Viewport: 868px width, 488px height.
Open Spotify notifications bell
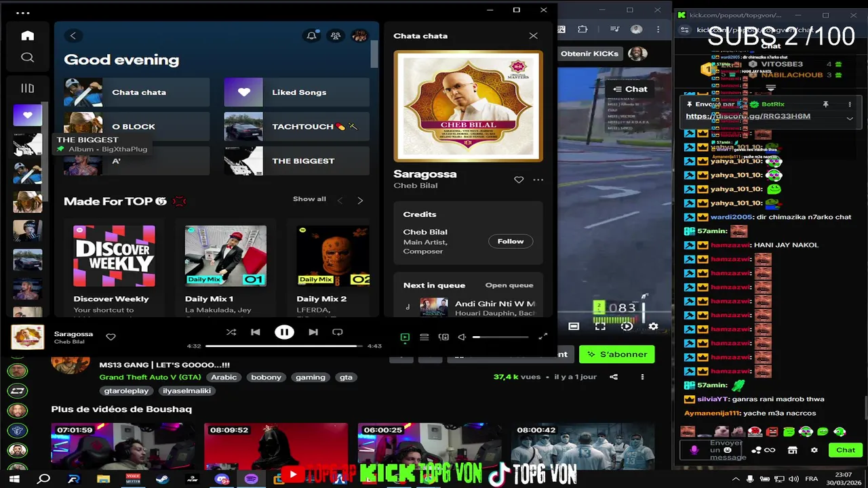311,36
